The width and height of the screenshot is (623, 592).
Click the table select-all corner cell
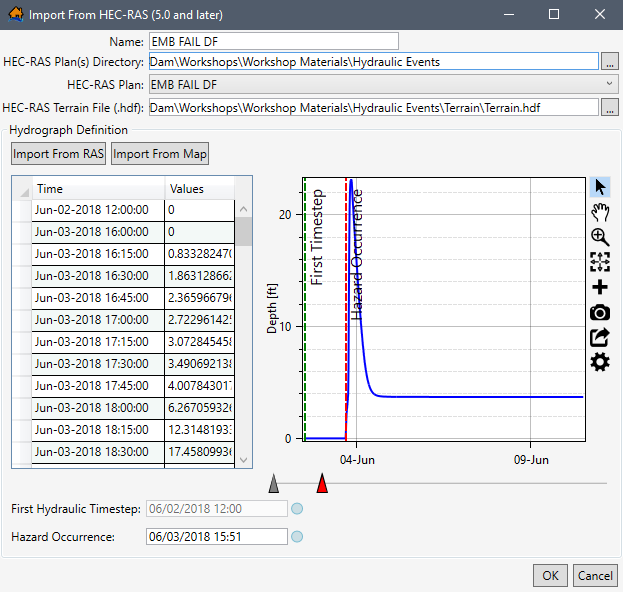22,188
